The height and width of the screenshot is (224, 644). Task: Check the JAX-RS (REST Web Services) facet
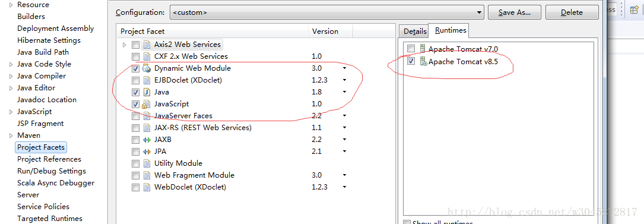(135, 128)
